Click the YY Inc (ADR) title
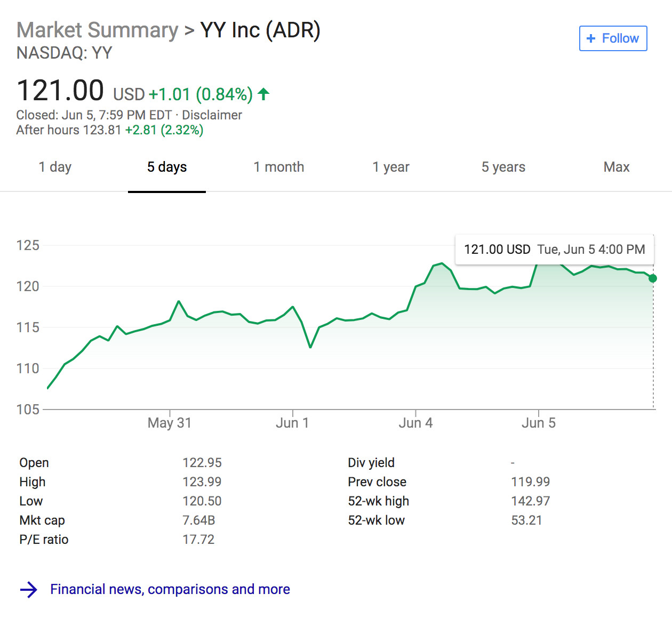 point(260,30)
